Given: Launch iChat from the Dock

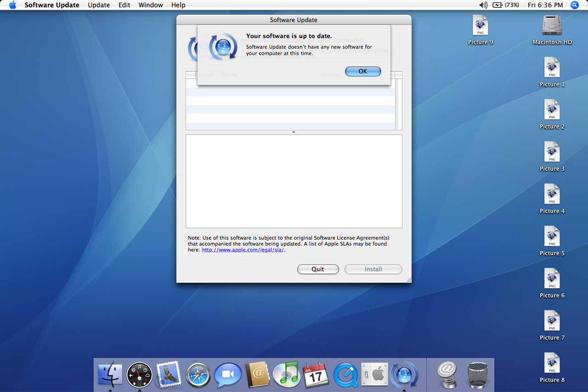Looking at the screenshot, I should 228,375.
